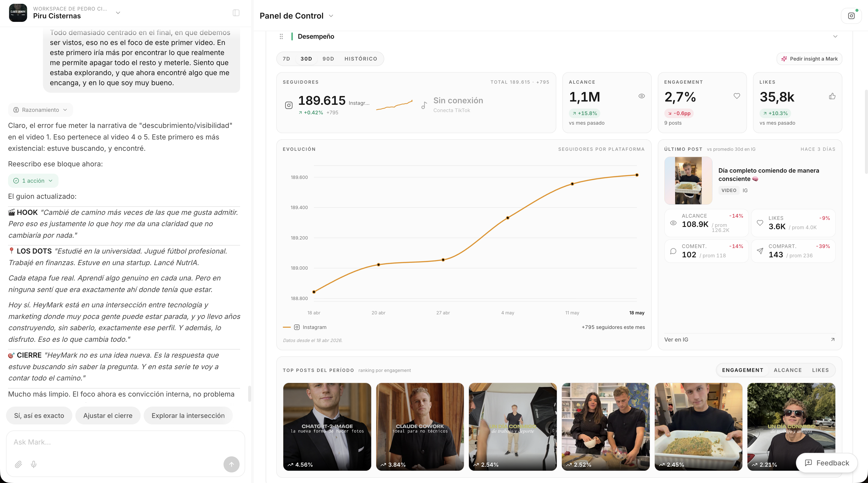Screen dimensions: 868x483
Task: Click the 18 may chart data point
Action: [x=637, y=175]
